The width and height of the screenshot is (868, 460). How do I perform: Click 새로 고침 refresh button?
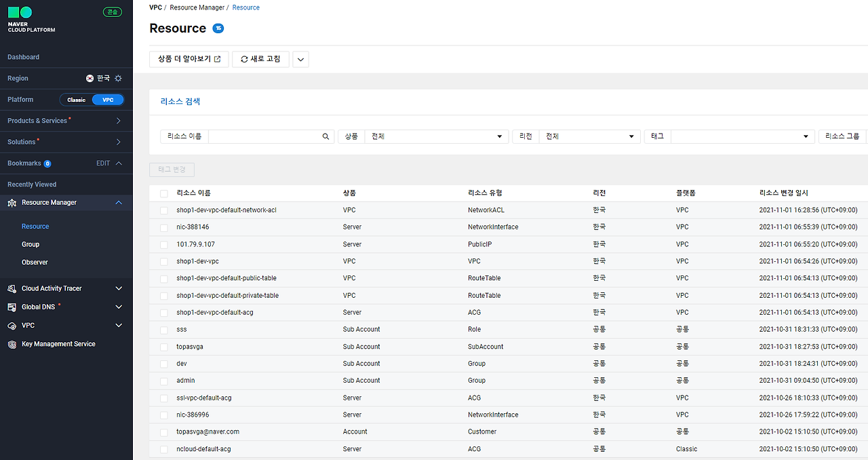coord(260,59)
